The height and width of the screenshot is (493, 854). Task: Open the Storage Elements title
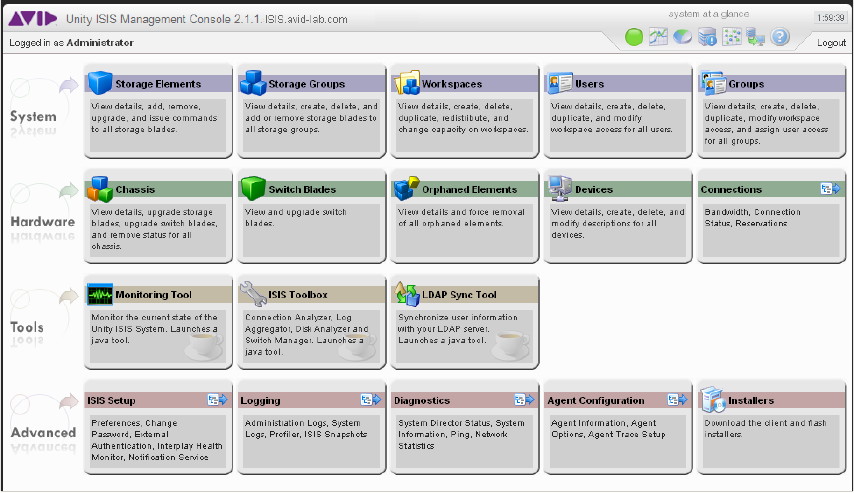(158, 84)
